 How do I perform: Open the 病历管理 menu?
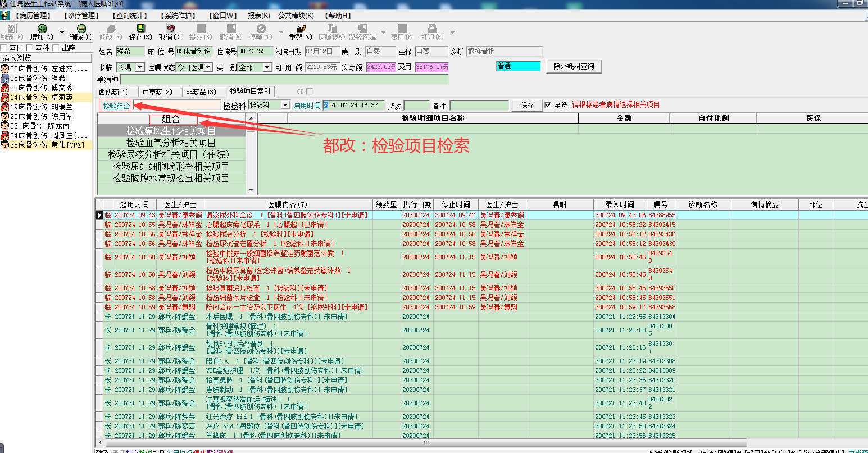pos(33,16)
